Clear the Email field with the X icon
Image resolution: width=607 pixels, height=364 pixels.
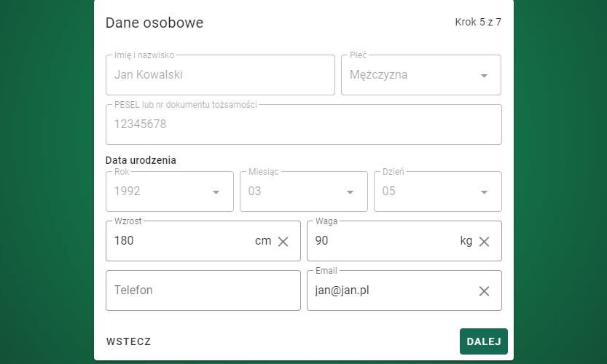[484, 291]
